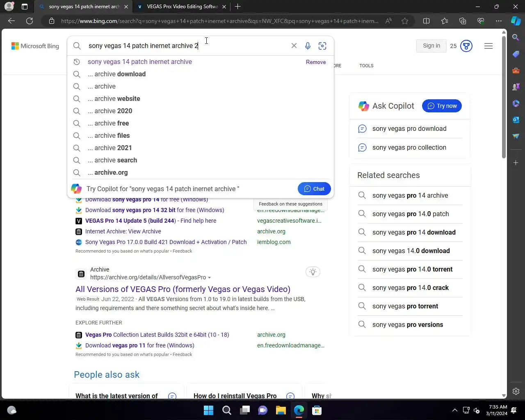The height and width of the screenshot is (420, 525).
Task: Open Windows Start menu
Action: [x=208, y=410]
